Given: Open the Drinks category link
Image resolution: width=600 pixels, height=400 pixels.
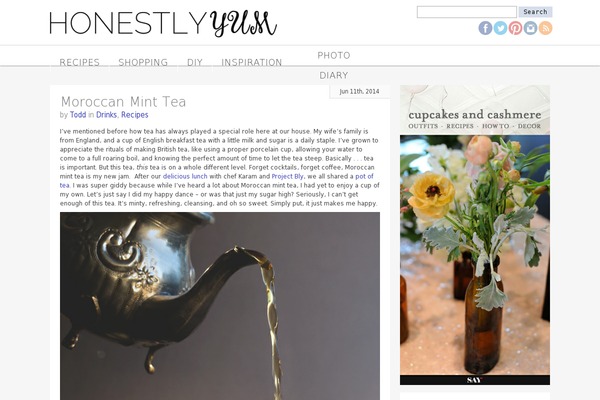Looking at the screenshot, I should coord(106,115).
